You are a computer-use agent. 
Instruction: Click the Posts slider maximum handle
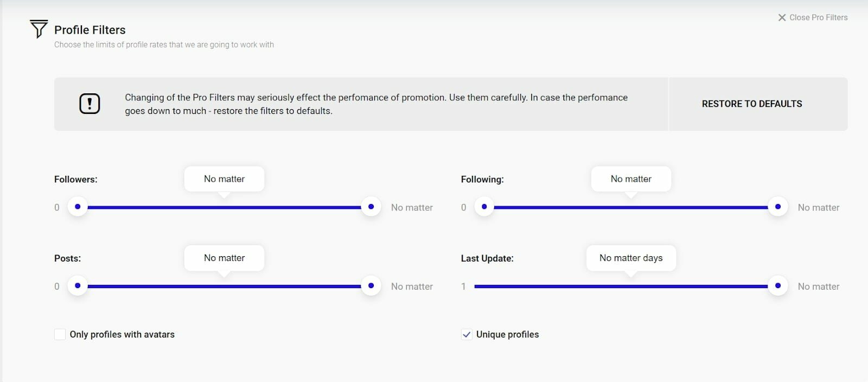(371, 286)
